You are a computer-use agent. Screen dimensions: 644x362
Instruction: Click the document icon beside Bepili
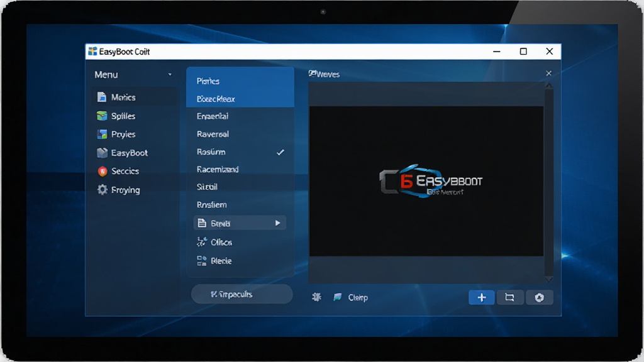(x=202, y=223)
